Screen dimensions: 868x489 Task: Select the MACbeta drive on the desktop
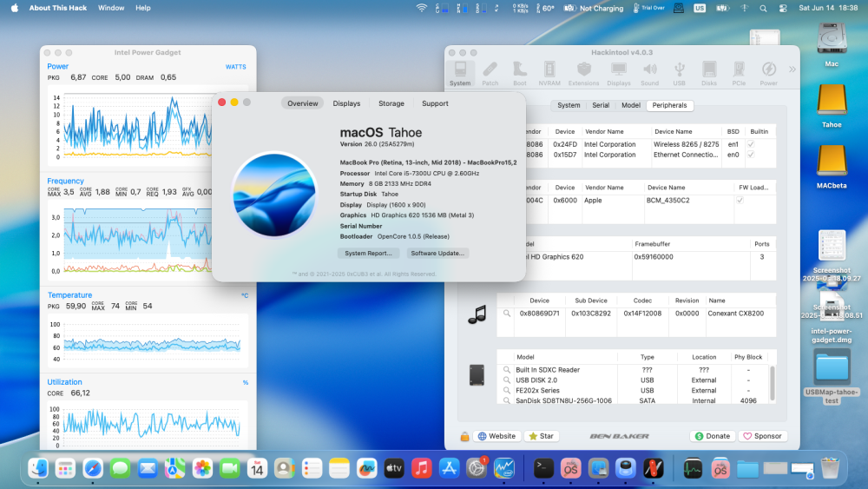[x=832, y=166]
